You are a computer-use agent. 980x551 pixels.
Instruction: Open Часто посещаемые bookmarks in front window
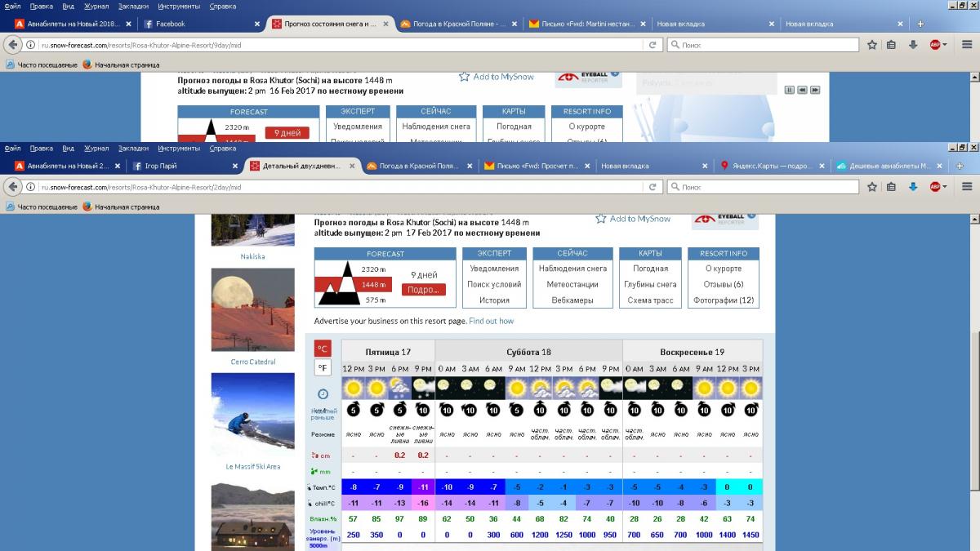pyautogui.click(x=42, y=207)
